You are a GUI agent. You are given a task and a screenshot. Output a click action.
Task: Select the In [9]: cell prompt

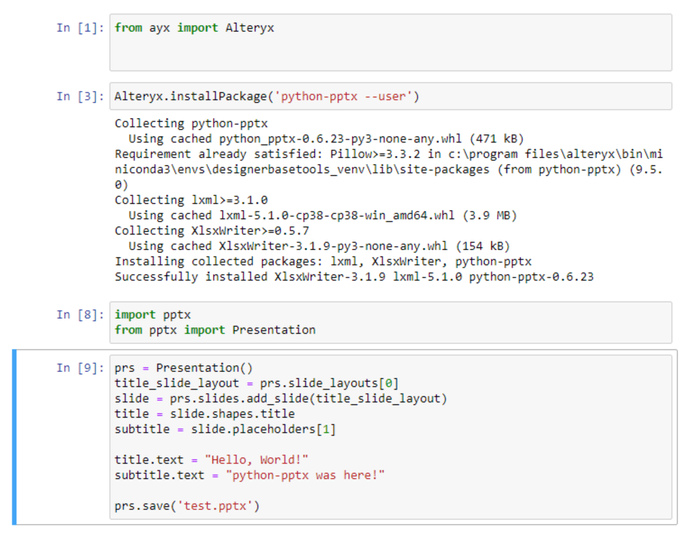pyautogui.click(x=80, y=368)
